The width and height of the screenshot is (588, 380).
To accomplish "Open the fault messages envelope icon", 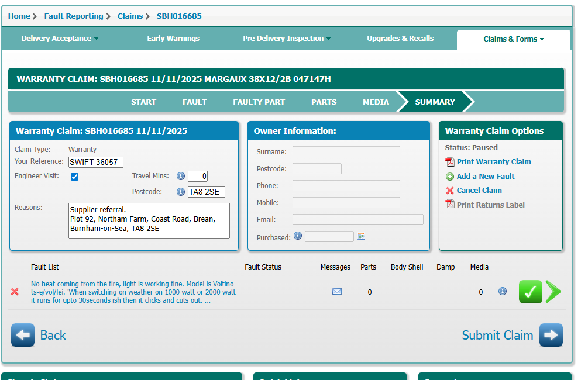I will coord(337,292).
